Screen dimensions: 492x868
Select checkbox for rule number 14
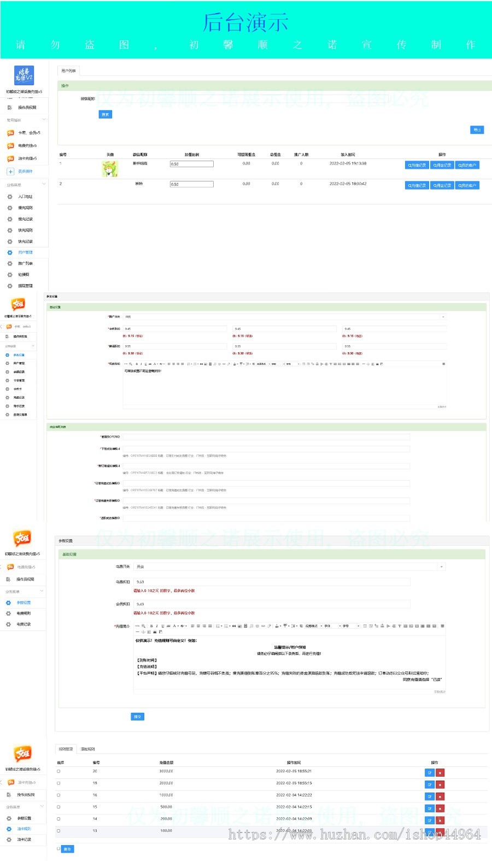tap(58, 819)
